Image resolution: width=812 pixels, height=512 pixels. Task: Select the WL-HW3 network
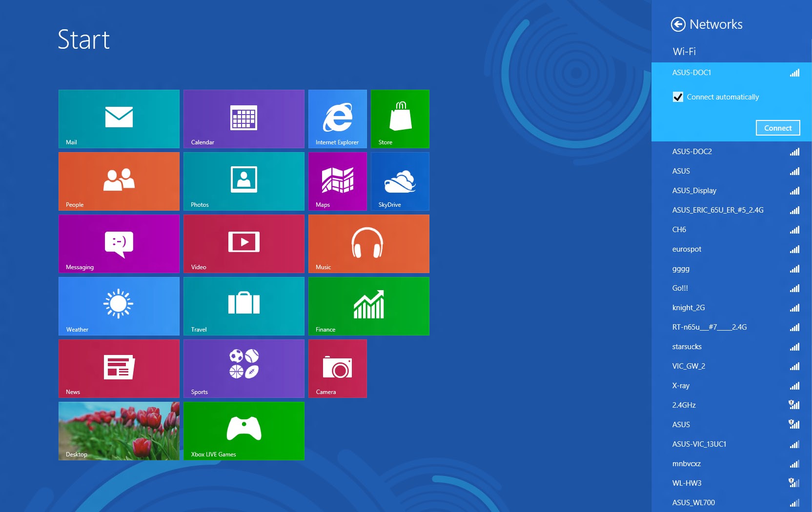click(x=731, y=483)
